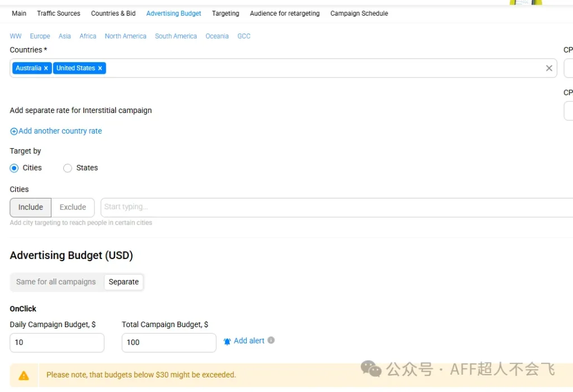Click the info icon beside Add alert
The image size is (573, 392).
coord(271,340)
